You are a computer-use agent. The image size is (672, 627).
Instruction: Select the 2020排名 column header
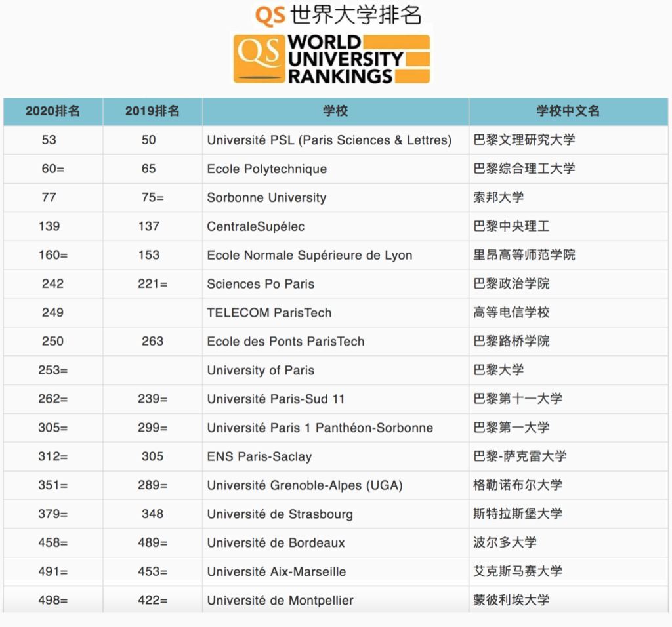(x=52, y=111)
